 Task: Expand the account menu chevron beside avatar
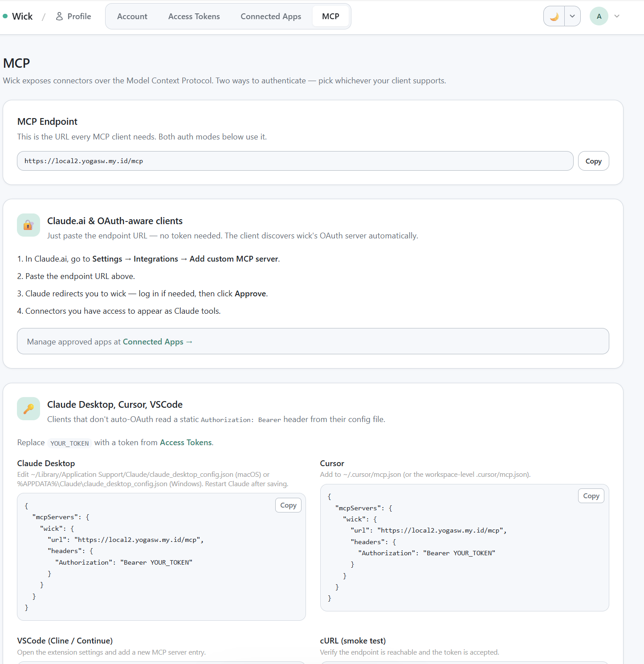tap(617, 16)
